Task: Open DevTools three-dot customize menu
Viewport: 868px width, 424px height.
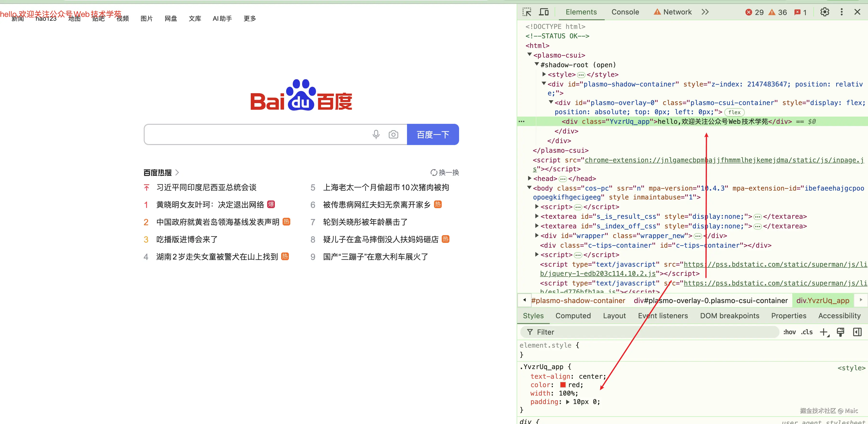Action: point(841,12)
